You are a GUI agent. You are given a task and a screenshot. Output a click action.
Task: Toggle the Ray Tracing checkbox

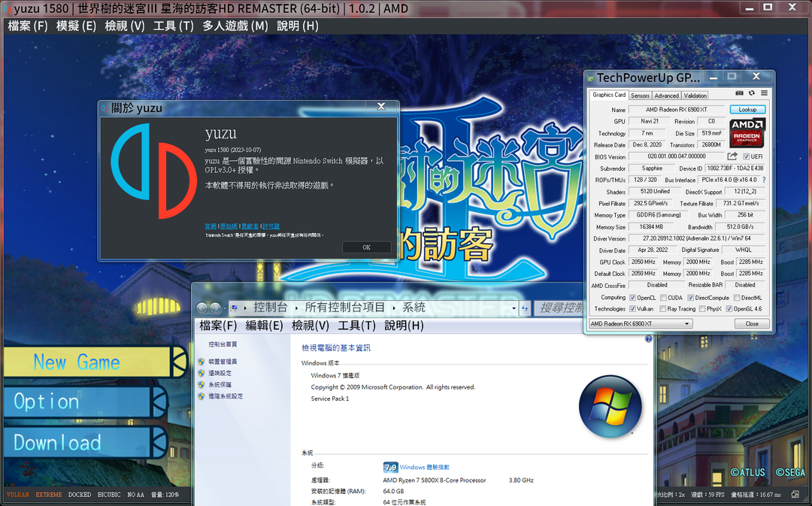(x=662, y=309)
